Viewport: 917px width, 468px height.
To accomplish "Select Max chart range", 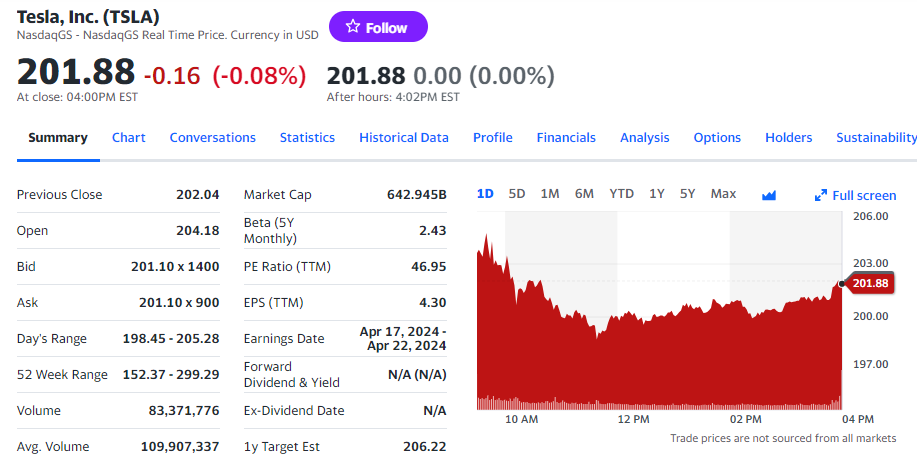I will click(x=723, y=194).
